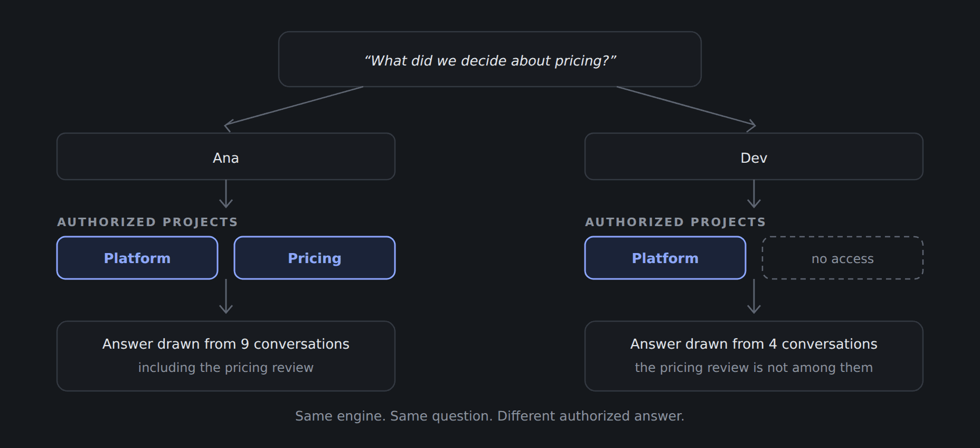Click the down arrow below Dev
This screenshot has width=980, height=448.
point(754,194)
